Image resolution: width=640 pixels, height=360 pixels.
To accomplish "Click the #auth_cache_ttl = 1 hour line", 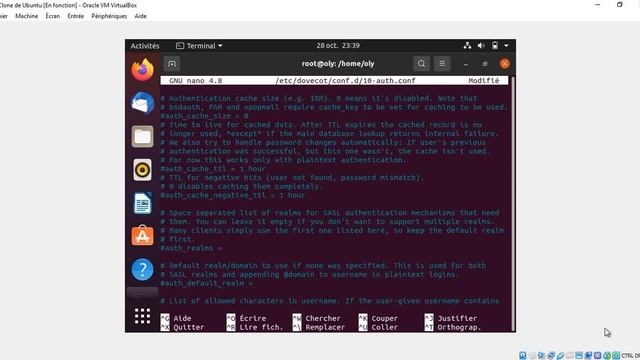I will [x=213, y=169].
